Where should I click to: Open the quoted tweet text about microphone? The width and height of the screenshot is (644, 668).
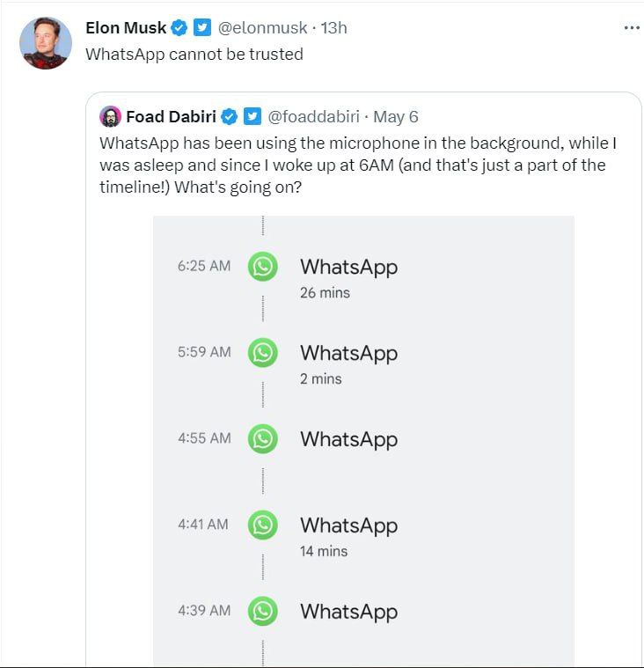pyautogui.click(x=358, y=165)
